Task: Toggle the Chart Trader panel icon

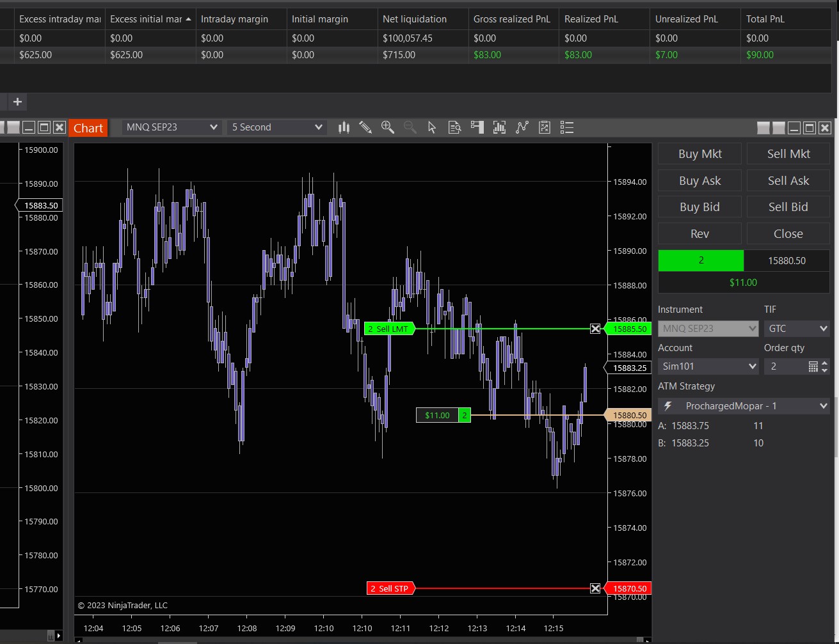Action: click(x=477, y=127)
